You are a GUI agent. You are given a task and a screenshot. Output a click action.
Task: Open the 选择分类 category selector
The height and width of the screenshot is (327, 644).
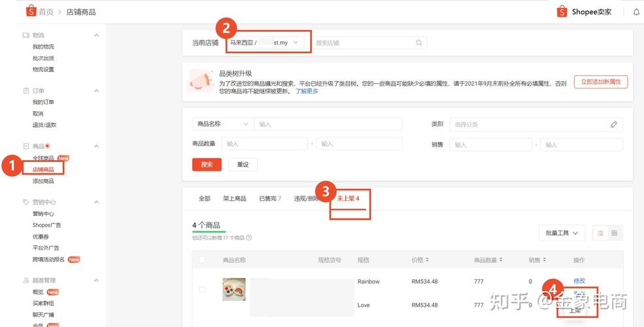536,124
